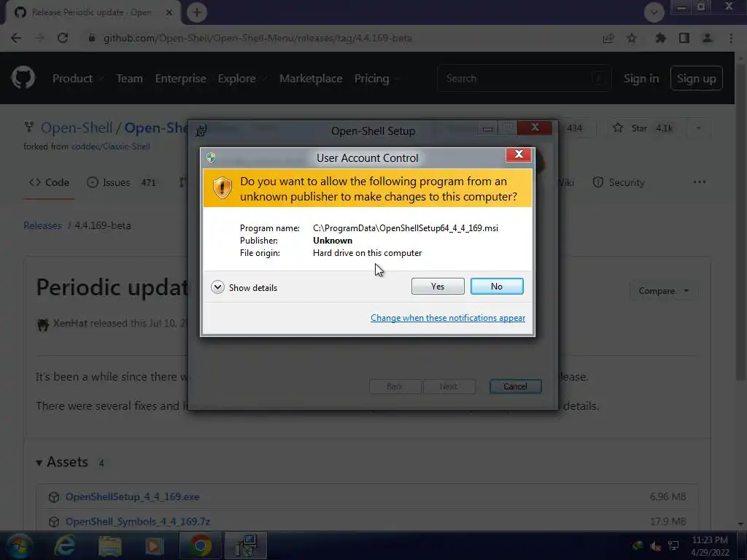Open the Compare dropdown
Viewport: 747px width, 560px height.
coord(664,290)
